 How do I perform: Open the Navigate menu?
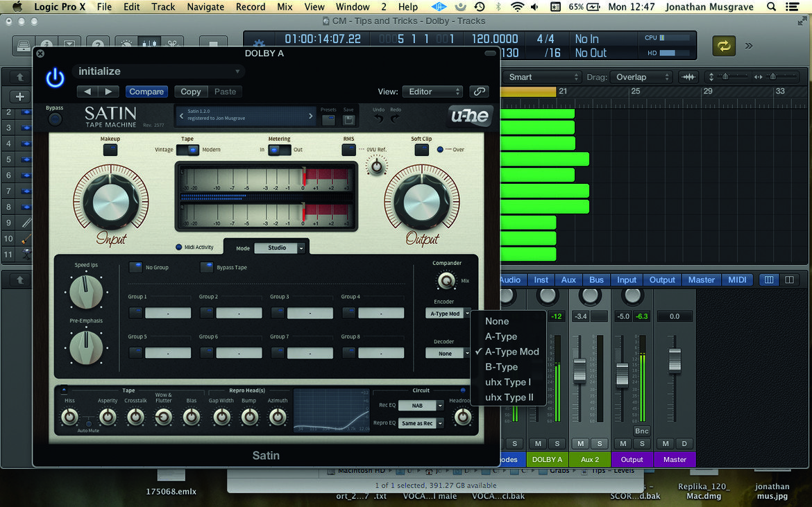(x=205, y=7)
